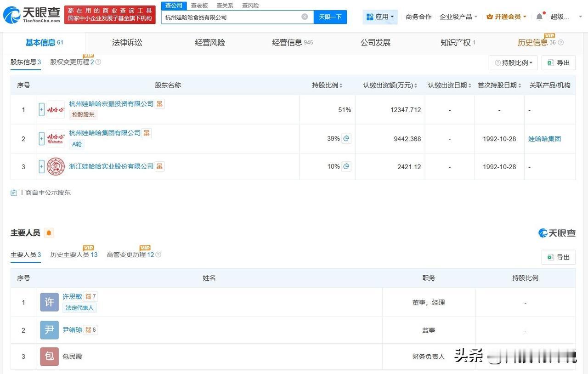
Task: Open the 开通会员 dropdown arrow
Action: click(525, 17)
